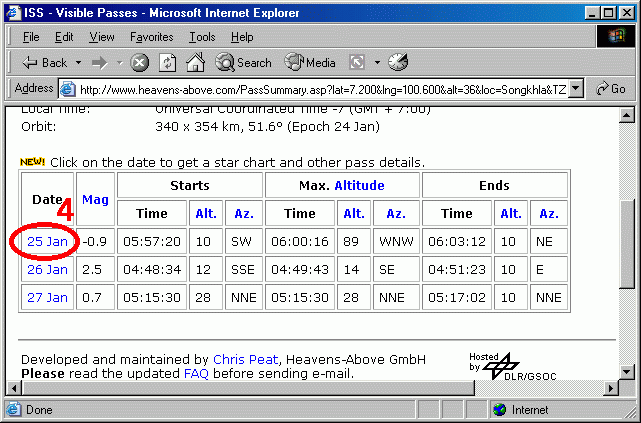
Task: Refresh the page with Refresh icon
Action: point(167,63)
